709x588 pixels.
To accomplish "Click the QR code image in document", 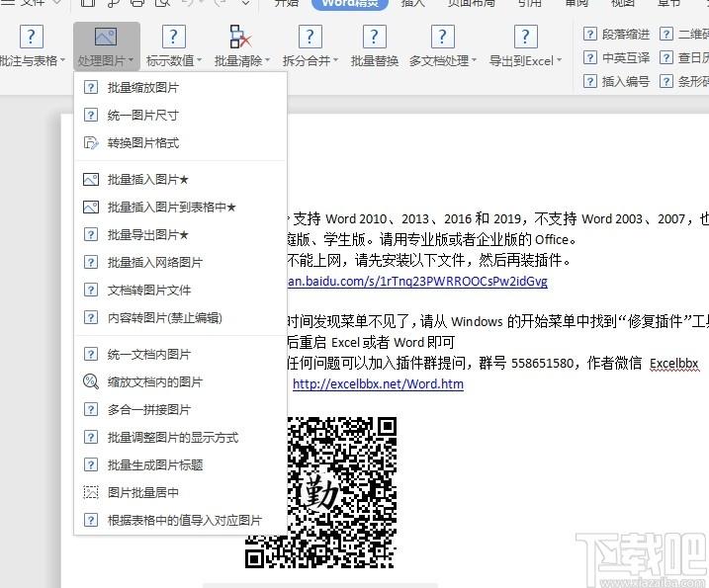I will tap(321, 492).
